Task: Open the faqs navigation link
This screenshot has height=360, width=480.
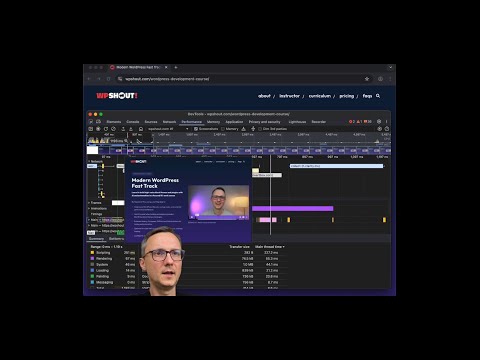Action: coord(367,96)
